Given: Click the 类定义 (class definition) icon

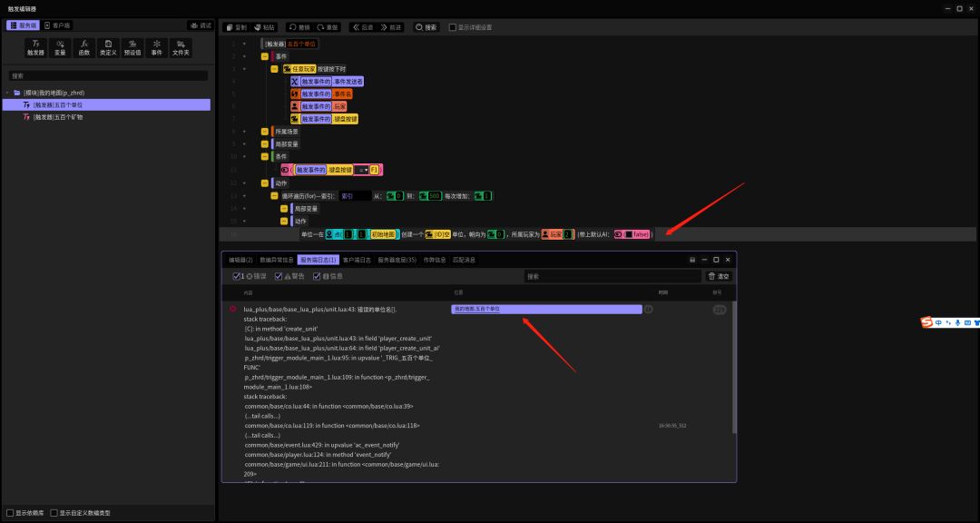Looking at the screenshot, I should [108, 47].
